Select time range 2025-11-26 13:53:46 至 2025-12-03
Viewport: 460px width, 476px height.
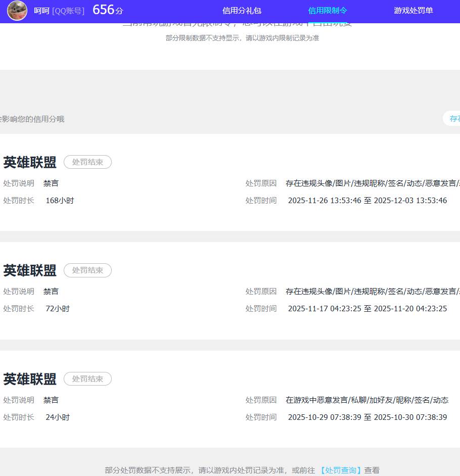(367, 201)
